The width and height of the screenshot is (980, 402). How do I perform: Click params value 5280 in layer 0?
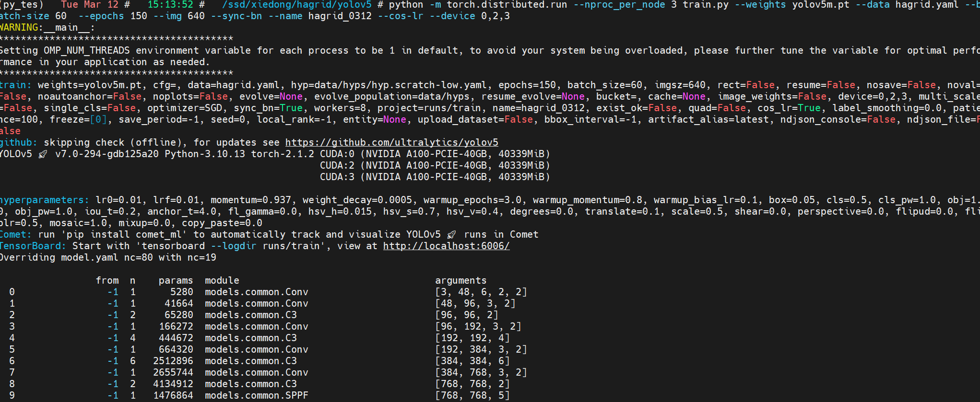tap(182, 292)
